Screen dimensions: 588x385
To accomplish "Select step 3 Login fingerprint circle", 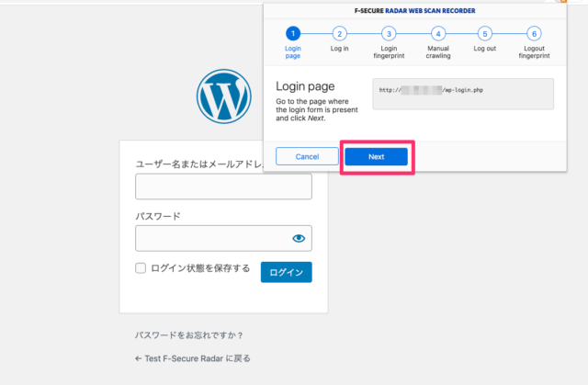I will point(389,33).
